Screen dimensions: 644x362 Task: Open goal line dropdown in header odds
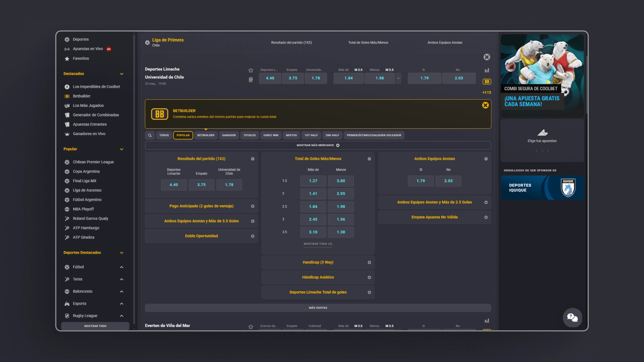point(398,78)
